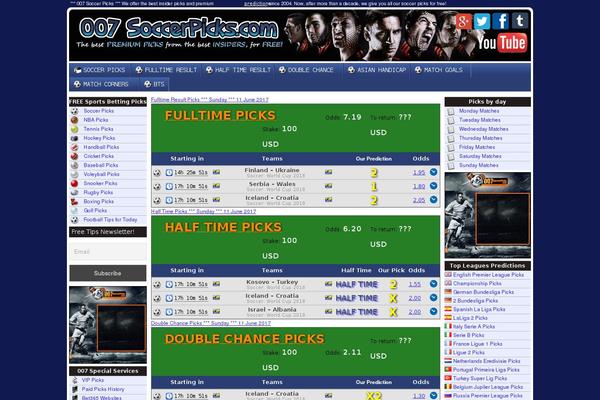Open the Wednesday Matches link
Viewport: 600px width, 400px height.
pyautogui.click(x=484, y=129)
